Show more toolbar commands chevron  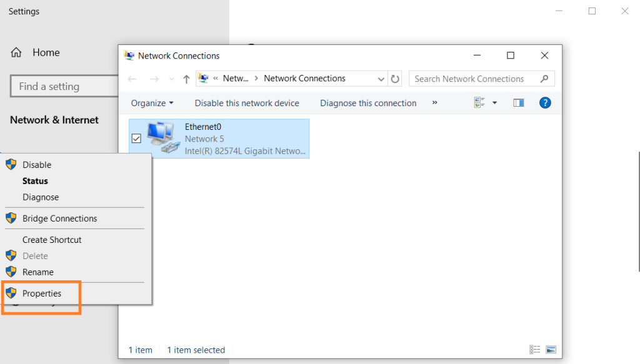click(x=435, y=103)
